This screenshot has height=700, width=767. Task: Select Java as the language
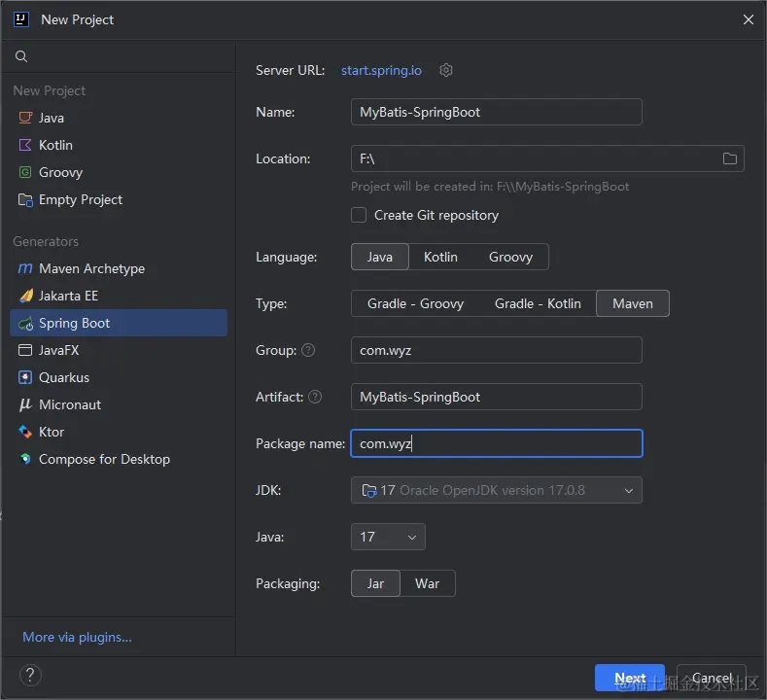(379, 257)
